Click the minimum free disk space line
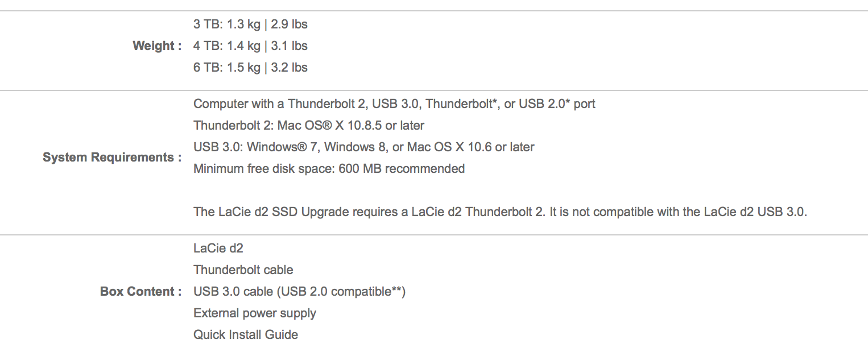The height and width of the screenshot is (356, 868). pos(329,169)
